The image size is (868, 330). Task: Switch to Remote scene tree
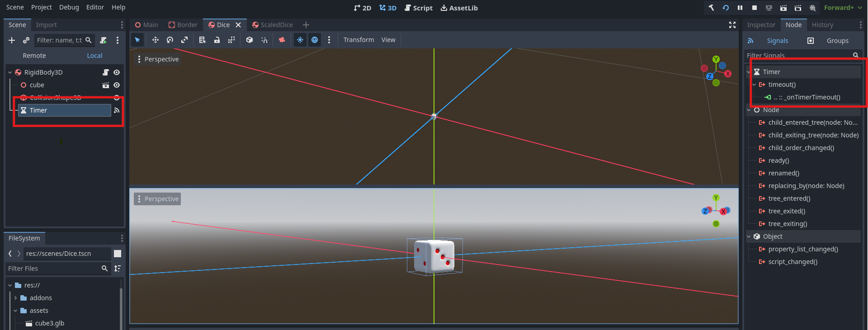[x=34, y=56]
